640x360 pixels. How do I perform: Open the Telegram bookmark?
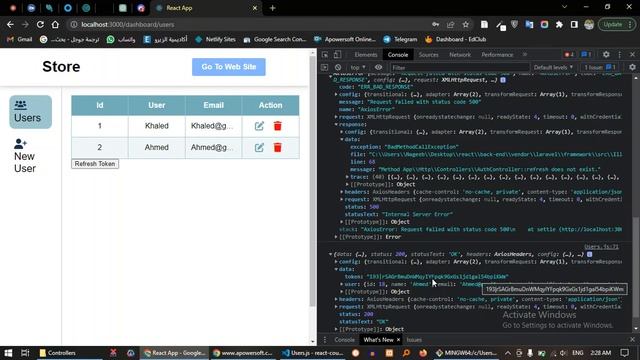[400, 39]
